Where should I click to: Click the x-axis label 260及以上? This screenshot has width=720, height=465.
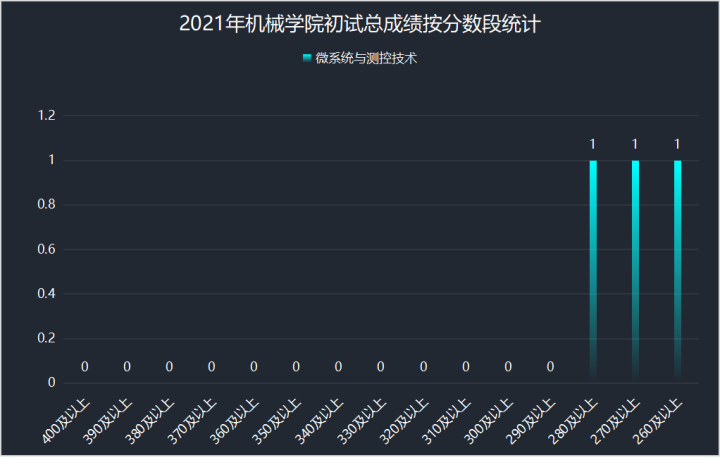click(x=658, y=421)
